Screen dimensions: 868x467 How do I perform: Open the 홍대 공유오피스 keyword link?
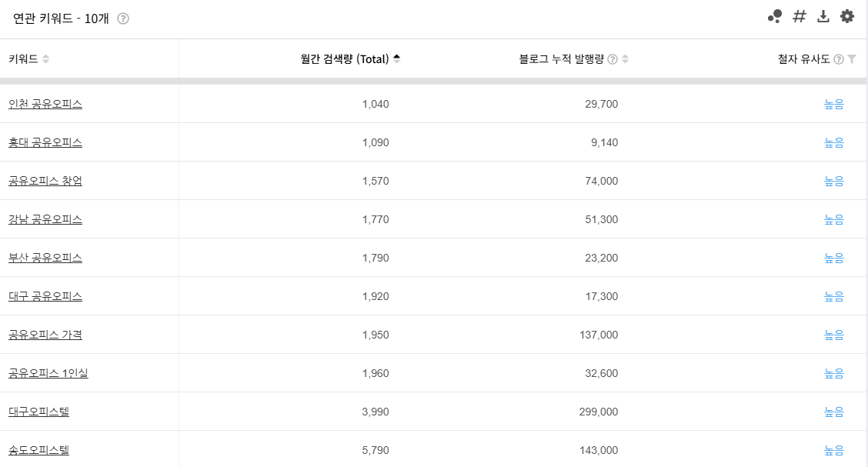pos(45,142)
